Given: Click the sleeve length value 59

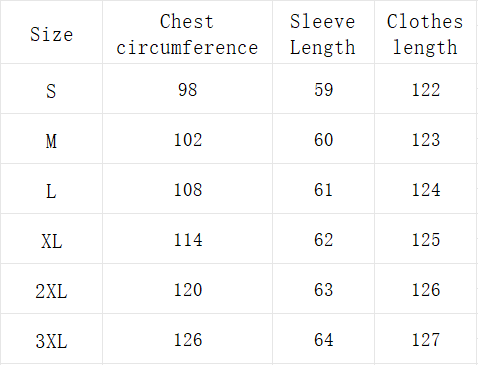Looking at the screenshot, I should (323, 90).
